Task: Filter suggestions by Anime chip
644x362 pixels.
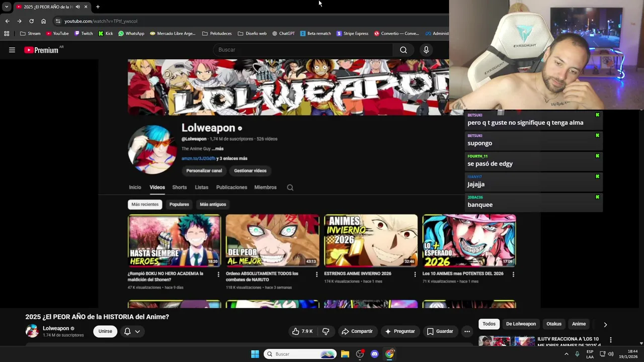Action: [x=579, y=324]
